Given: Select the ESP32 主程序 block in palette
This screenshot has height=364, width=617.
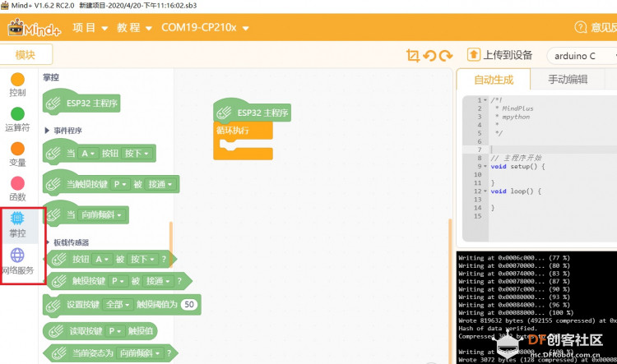Looking at the screenshot, I should (81, 103).
